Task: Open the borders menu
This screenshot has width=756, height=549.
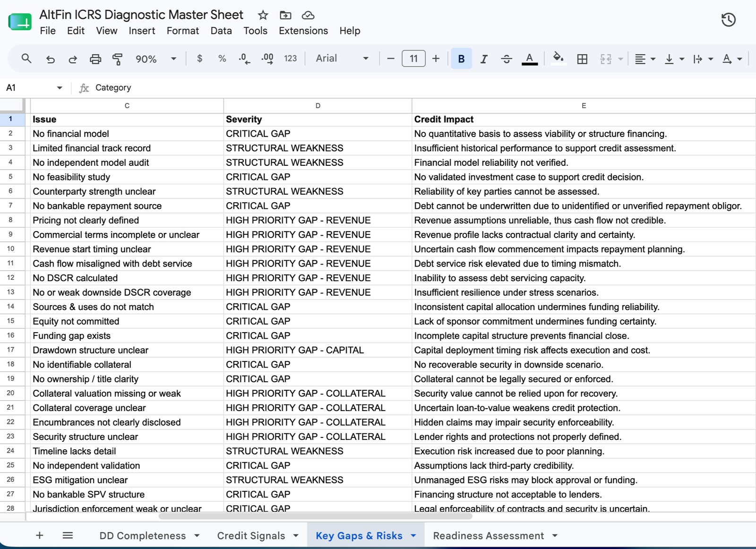Action: pos(582,59)
